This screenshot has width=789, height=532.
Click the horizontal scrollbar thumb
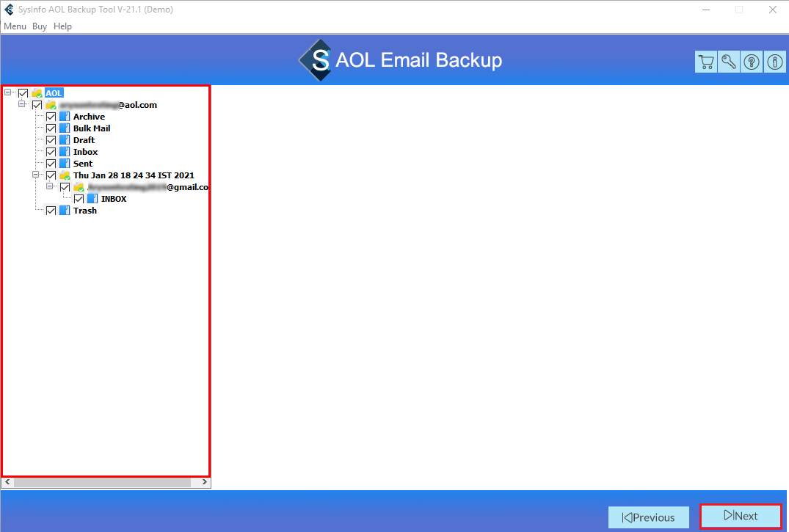[102, 482]
